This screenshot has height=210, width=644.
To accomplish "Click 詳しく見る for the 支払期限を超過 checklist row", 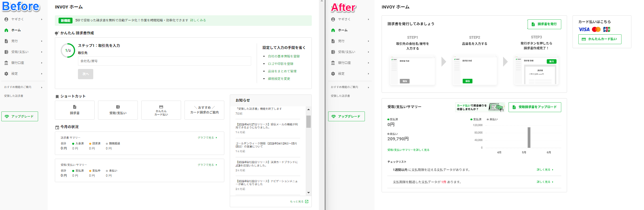I will [545, 182].
